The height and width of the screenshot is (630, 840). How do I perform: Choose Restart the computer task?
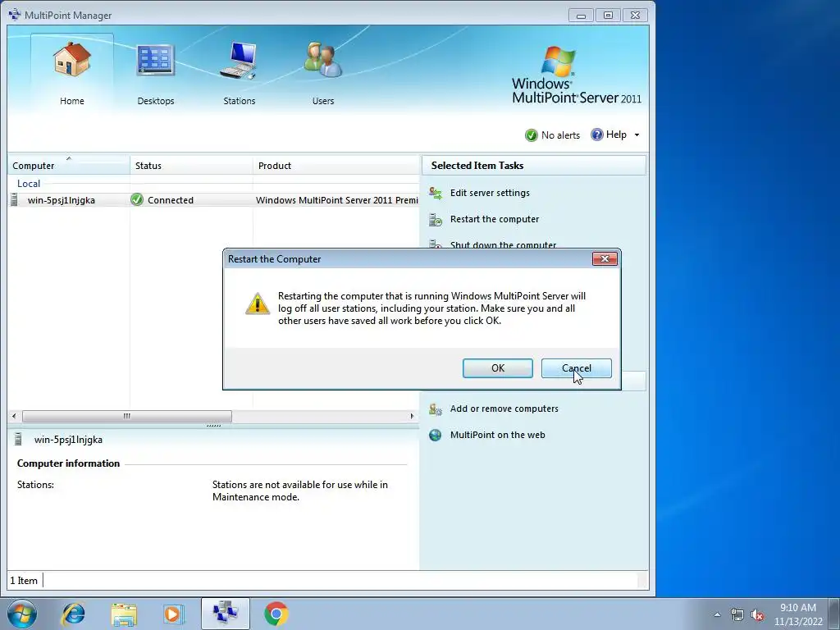click(495, 219)
